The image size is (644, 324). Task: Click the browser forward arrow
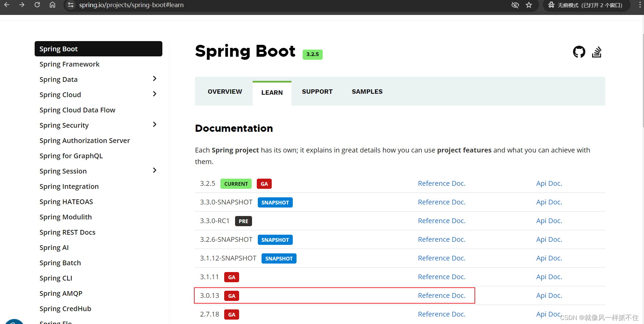(22, 5)
